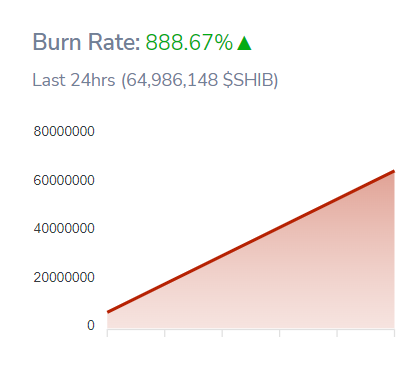Click the 20000000 y-axis label
The height and width of the screenshot is (381, 416).
pos(64,277)
